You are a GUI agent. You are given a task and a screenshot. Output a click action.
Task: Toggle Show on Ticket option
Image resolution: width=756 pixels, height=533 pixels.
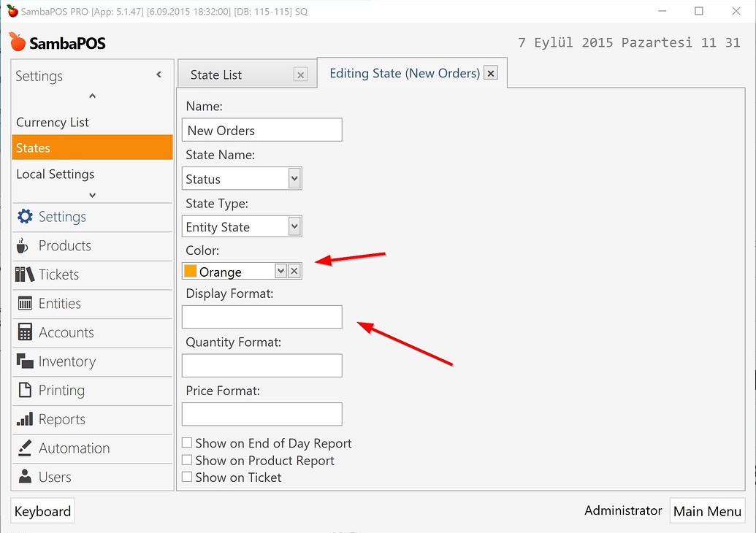point(187,477)
